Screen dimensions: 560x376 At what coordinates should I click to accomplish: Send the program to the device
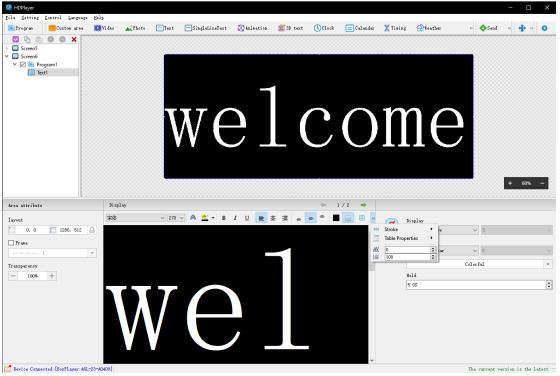tap(488, 28)
